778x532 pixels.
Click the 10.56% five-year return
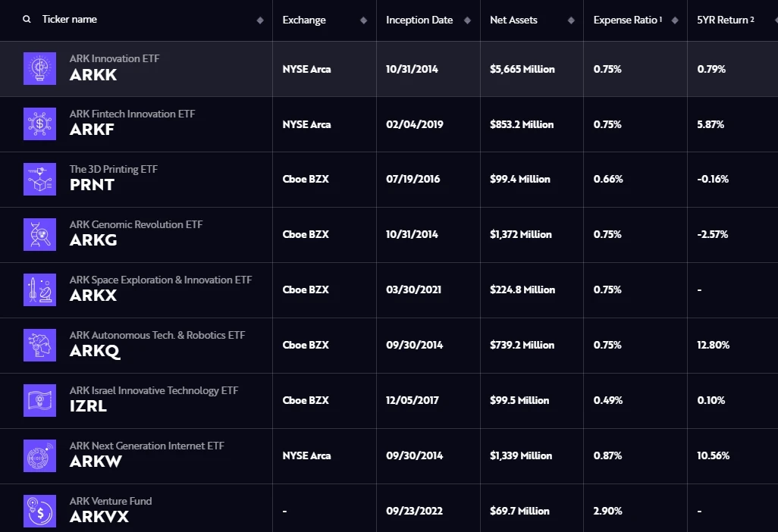[x=714, y=455]
